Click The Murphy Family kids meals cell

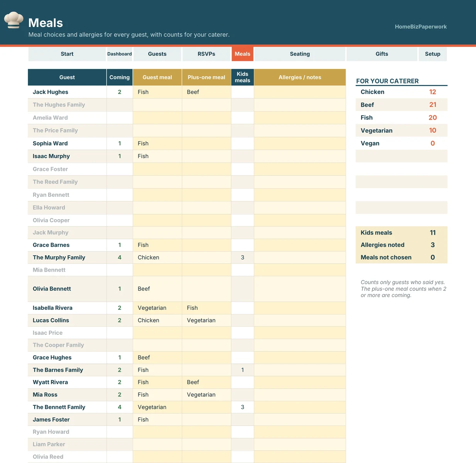[243, 257]
